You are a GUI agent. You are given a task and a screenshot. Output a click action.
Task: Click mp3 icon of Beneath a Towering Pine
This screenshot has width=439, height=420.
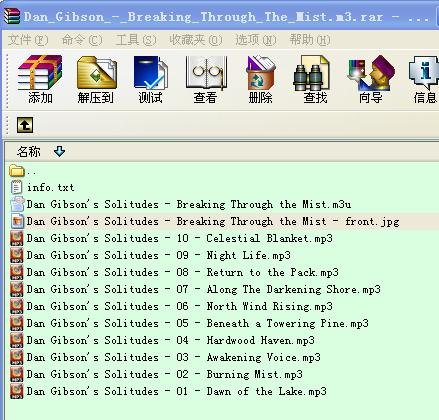click(17, 323)
